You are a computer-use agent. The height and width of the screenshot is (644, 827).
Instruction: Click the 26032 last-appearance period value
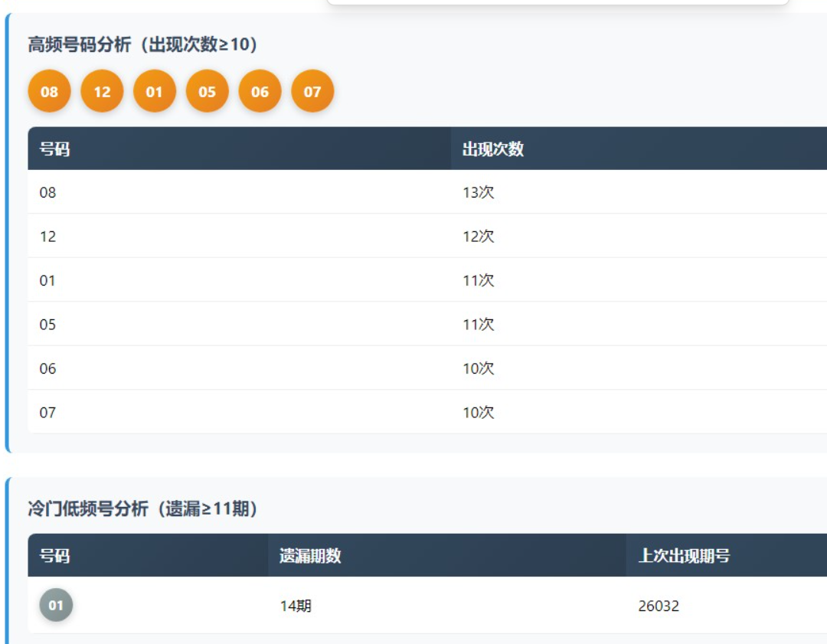click(659, 606)
